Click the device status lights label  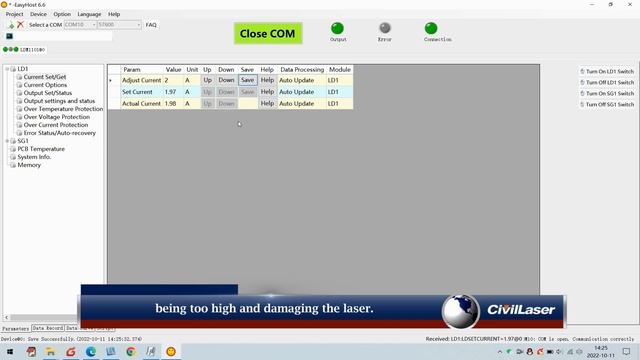[x=24, y=50]
